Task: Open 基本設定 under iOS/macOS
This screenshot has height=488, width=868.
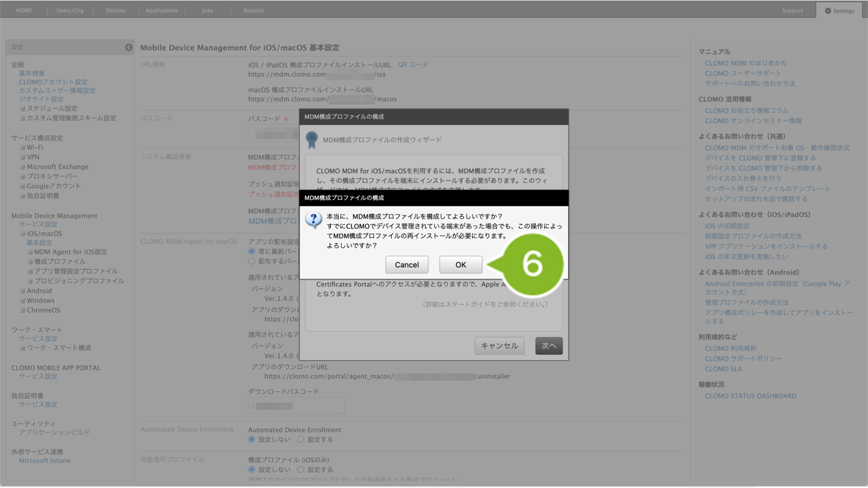Action: (x=39, y=243)
